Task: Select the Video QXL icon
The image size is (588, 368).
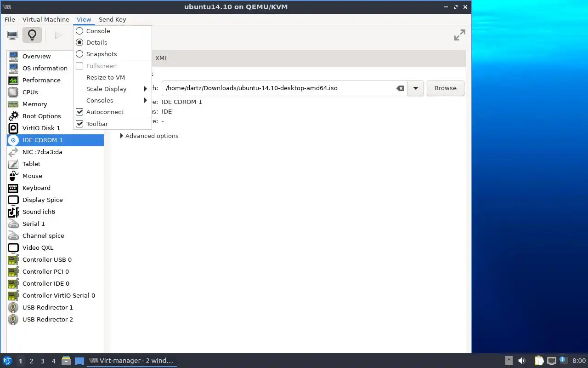Action: pos(13,247)
